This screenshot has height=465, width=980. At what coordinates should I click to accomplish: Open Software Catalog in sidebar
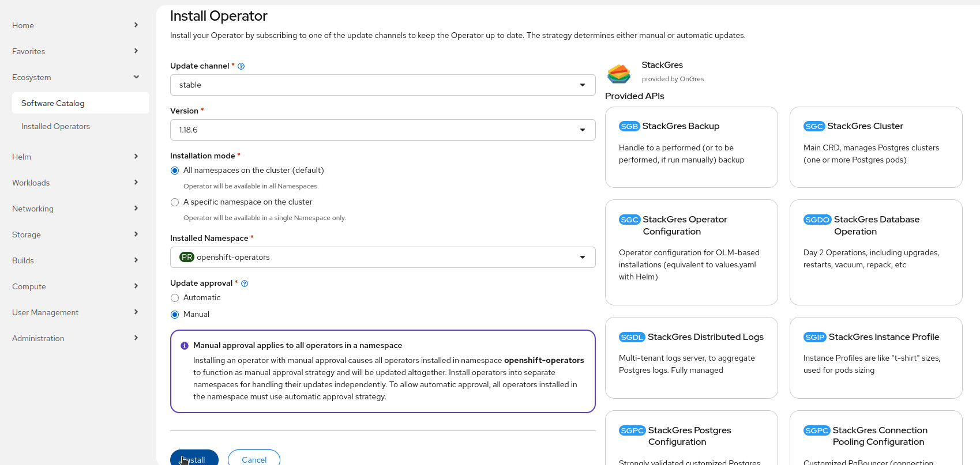[80, 103]
